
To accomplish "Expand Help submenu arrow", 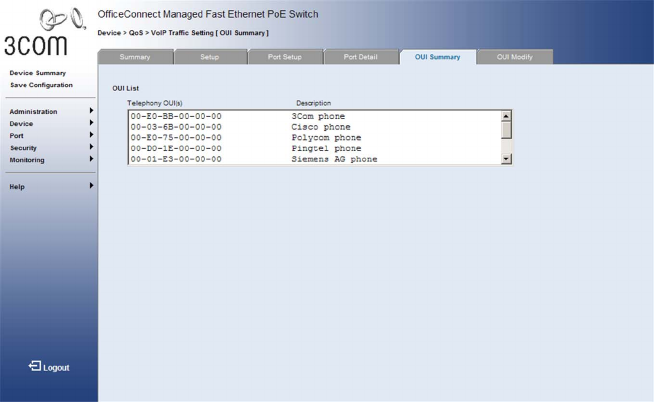I will [x=91, y=186].
